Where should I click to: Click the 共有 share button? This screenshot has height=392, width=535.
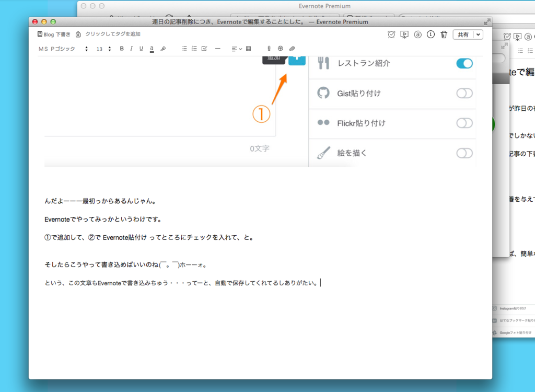click(x=463, y=34)
